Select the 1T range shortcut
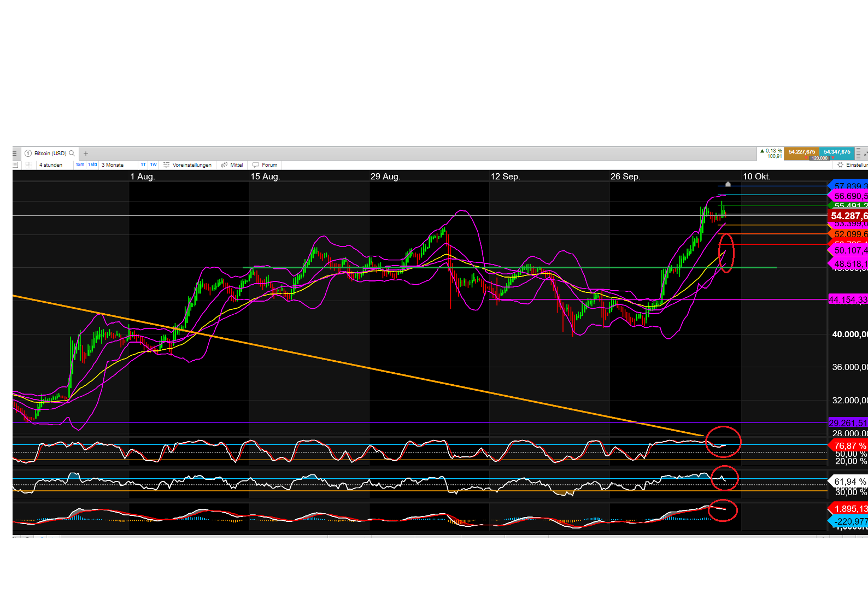The image size is (868, 611). coord(143,164)
